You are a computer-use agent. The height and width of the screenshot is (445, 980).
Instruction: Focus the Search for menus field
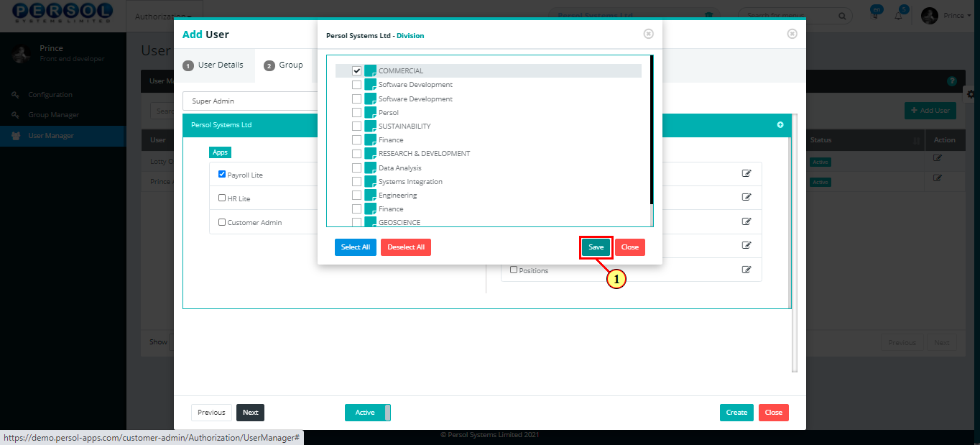click(797, 15)
